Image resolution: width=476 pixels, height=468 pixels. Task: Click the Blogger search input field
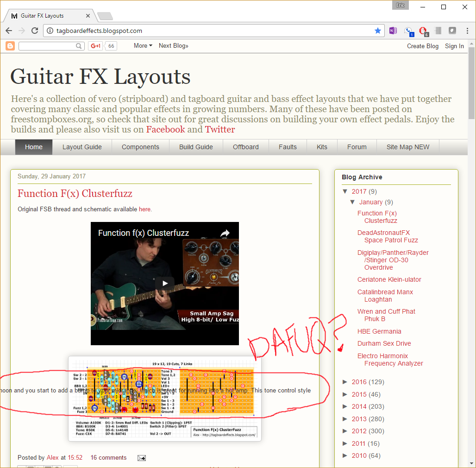(x=47, y=46)
